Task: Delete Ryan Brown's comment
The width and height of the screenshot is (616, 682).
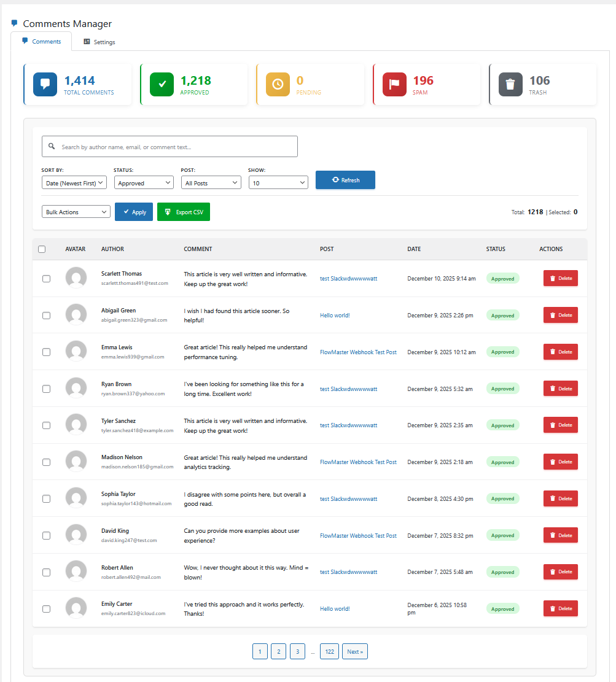Action: 560,389
